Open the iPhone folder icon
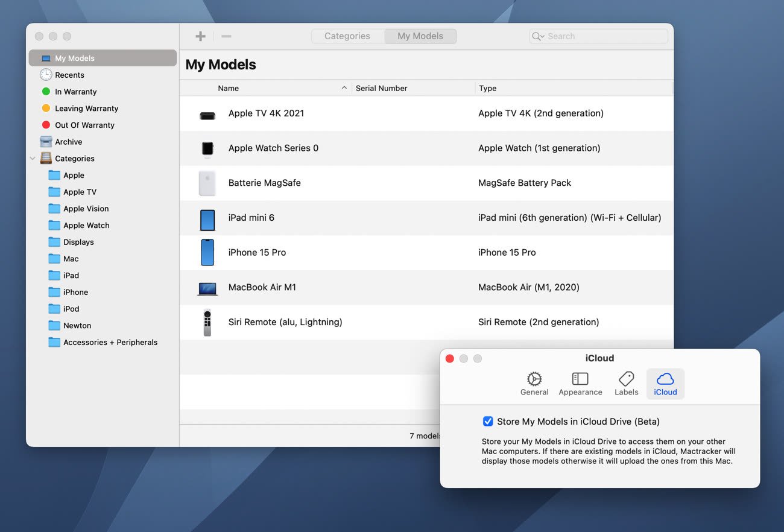The image size is (784, 532). point(54,292)
